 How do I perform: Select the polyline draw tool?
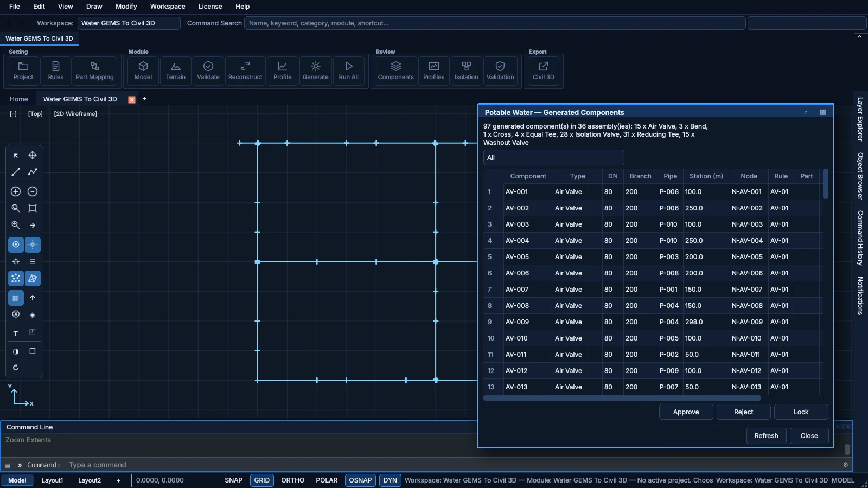click(x=33, y=172)
